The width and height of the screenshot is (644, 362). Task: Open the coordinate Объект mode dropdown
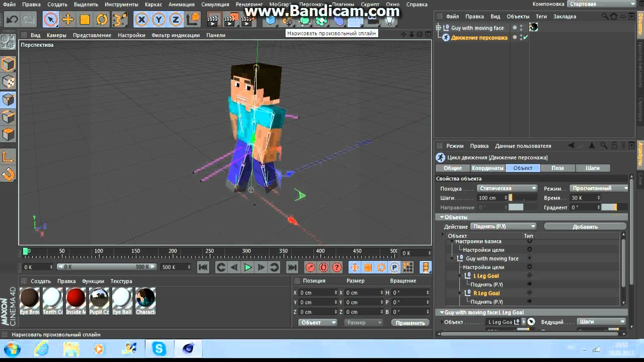318,323
